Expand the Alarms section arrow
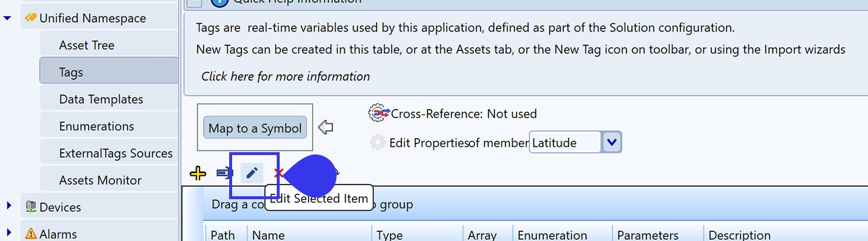This screenshot has height=241, width=868. click(8, 233)
